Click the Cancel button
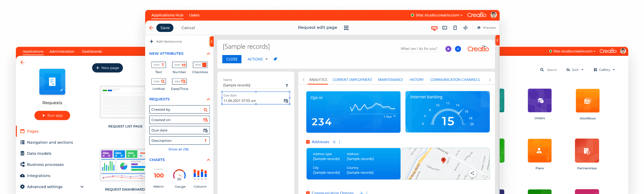644x194 pixels. 188,28
